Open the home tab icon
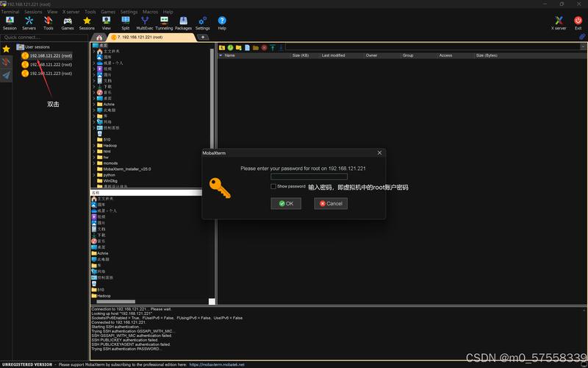Image resolution: width=588 pixels, height=368 pixels. (99, 37)
